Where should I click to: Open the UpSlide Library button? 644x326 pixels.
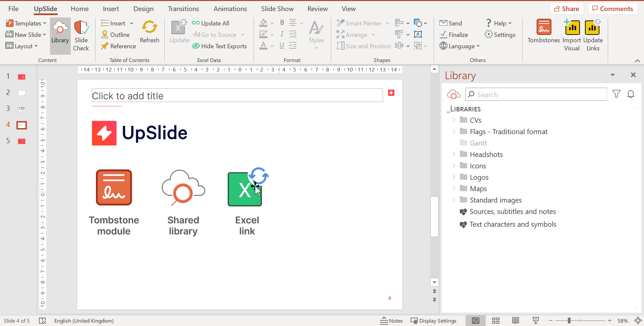(x=60, y=36)
